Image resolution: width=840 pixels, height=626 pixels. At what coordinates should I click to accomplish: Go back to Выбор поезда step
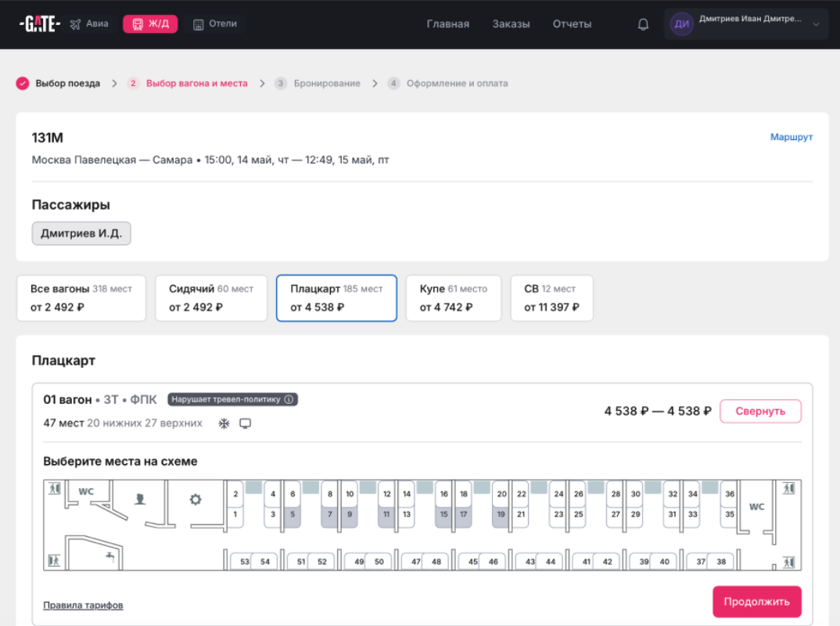67,83
